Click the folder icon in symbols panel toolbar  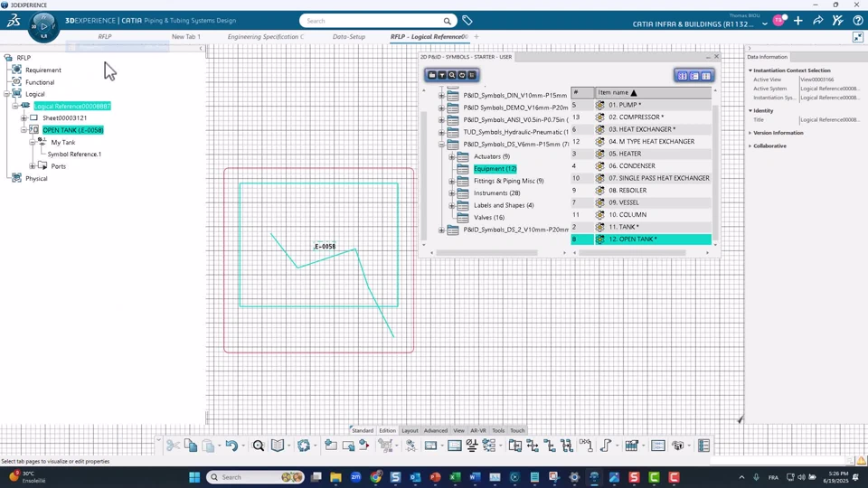(432, 75)
